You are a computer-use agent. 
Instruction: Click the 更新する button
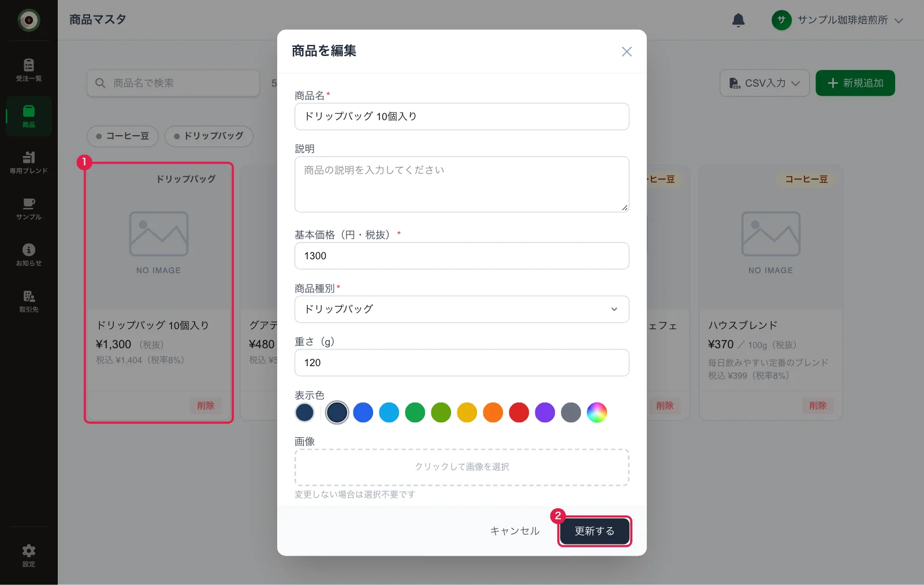(594, 531)
